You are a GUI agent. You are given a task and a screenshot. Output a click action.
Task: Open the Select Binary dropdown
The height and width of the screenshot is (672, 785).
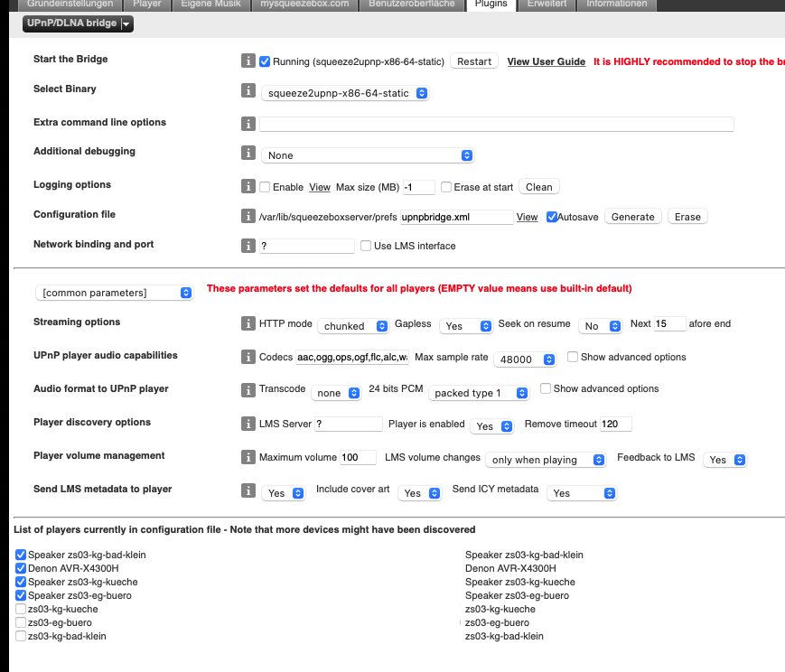coord(345,93)
